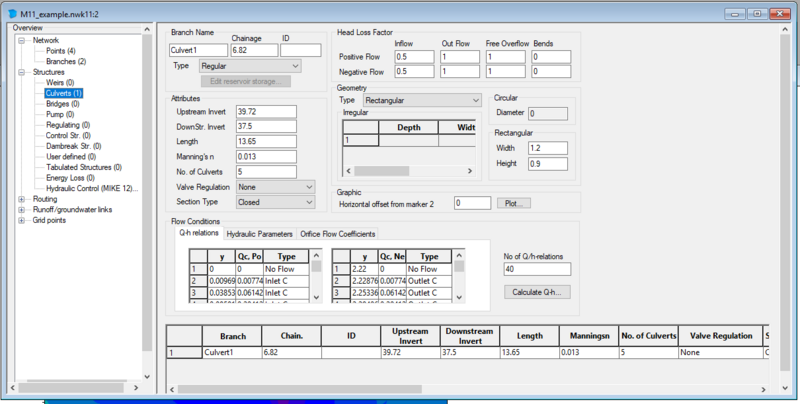Click 'Outlet C' type in row 2
800x404 pixels.
pos(429,281)
